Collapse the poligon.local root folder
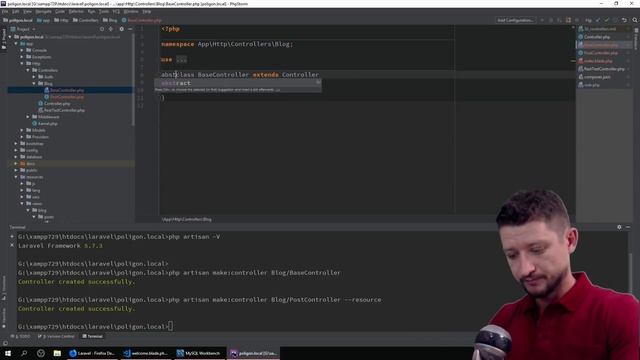Viewport: 640px width, 360px height. (10, 37)
